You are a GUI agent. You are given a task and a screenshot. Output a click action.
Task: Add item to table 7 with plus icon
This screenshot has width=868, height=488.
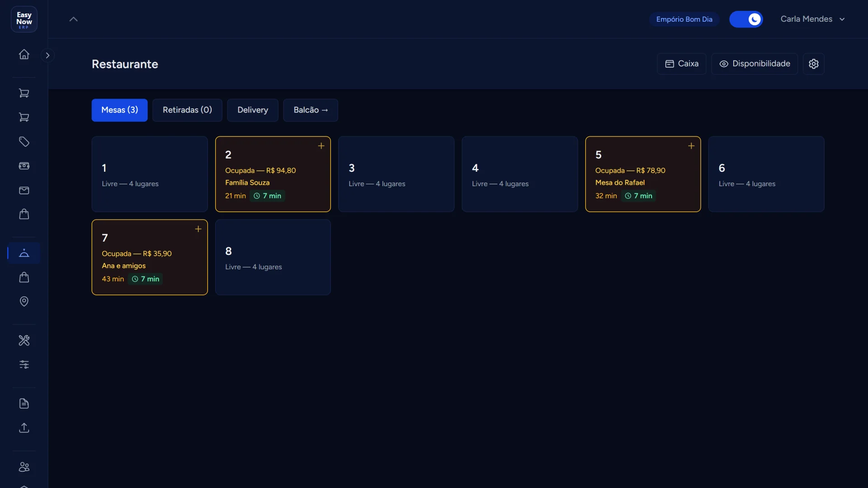click(198, 229)
